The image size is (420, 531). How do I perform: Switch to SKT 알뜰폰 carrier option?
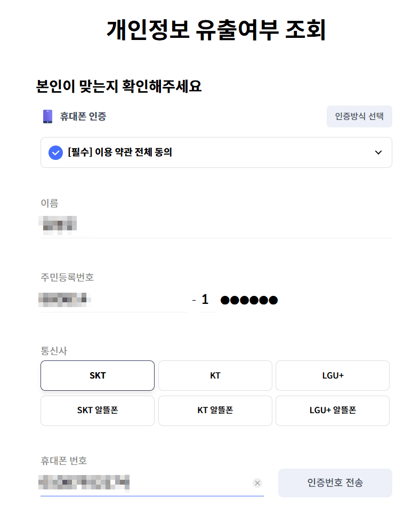(98, 411)
